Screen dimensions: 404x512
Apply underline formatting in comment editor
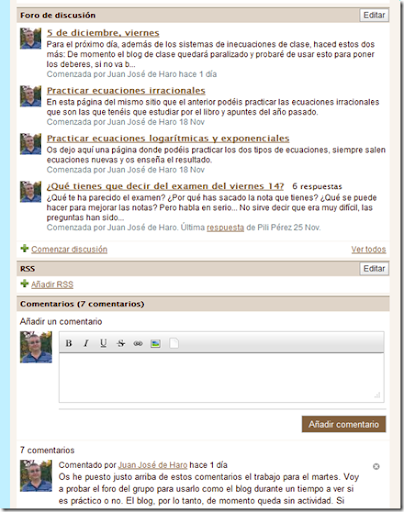[x=103, y=343]
